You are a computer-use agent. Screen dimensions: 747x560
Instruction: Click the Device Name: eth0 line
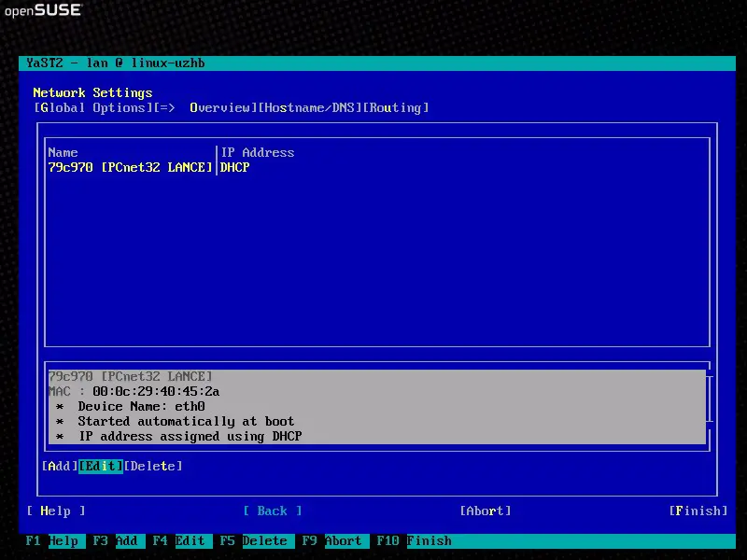pyautogui.click(x=131, y=407)
